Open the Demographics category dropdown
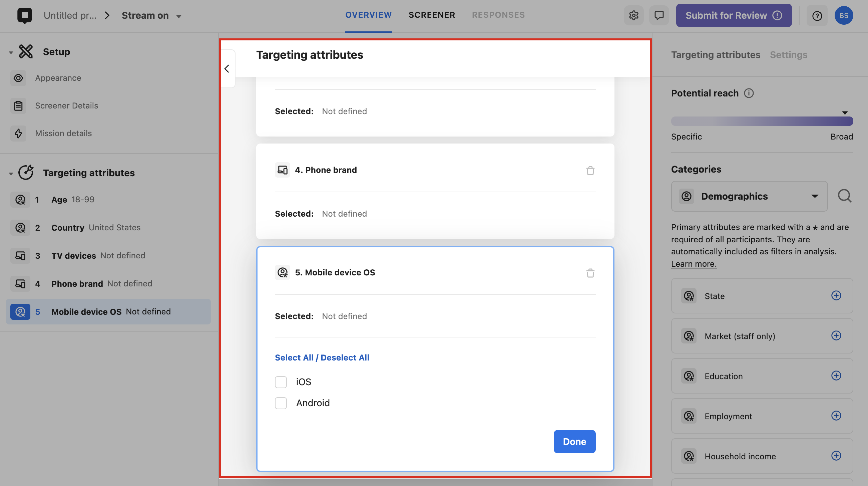The image size is (868, 486). point(749,196)
